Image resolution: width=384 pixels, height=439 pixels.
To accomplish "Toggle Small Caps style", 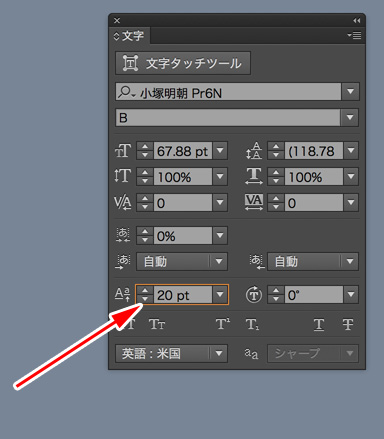I will tap(157, 324).
